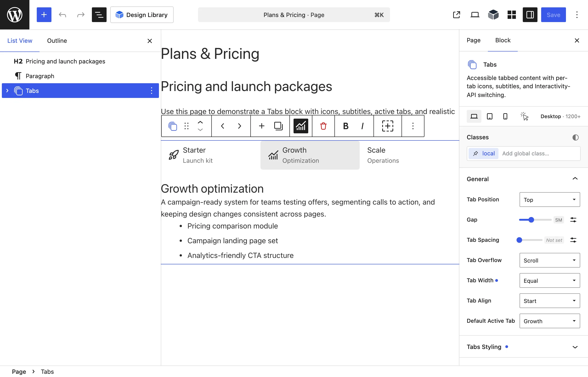The width and height of the screenshot is (588, 377).
Task: Open the Design Library
Action: [x=142, y=15]
